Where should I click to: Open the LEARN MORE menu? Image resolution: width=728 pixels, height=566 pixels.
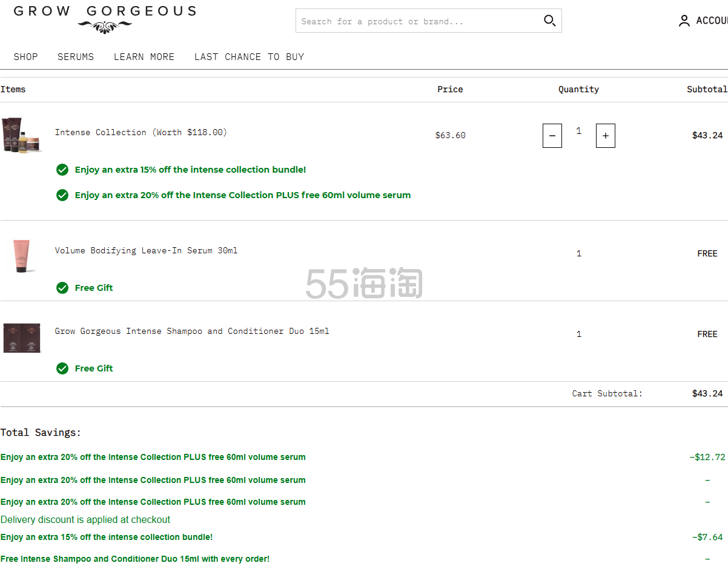click(x=144, y=57)
